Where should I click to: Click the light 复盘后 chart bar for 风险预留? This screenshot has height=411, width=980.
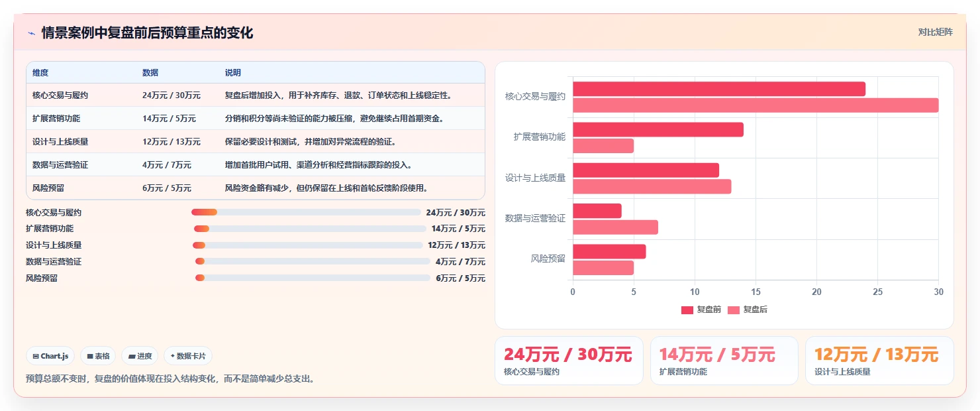[603, 267]
